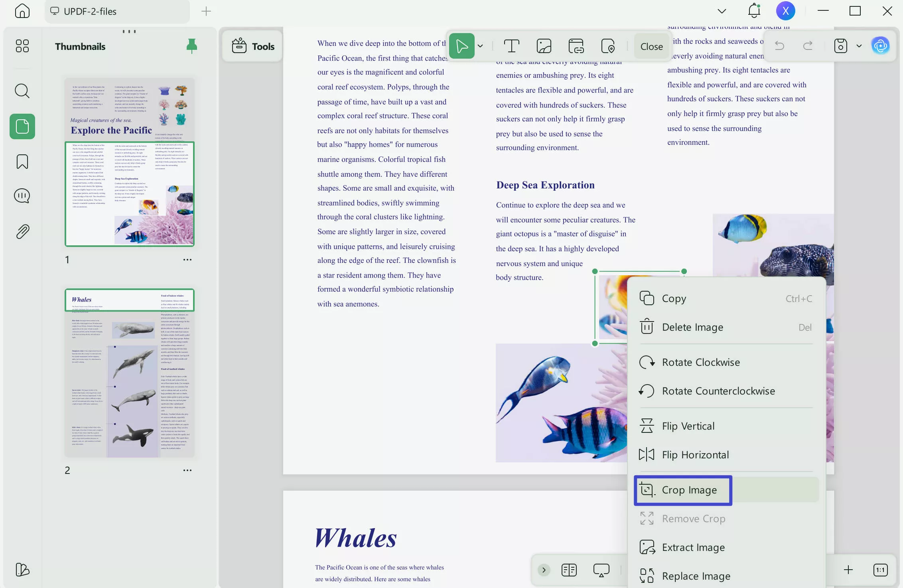Screen dimensions: 903x588
Task: Expand the select tool dropdown arrow
Action: coord(480,46)
